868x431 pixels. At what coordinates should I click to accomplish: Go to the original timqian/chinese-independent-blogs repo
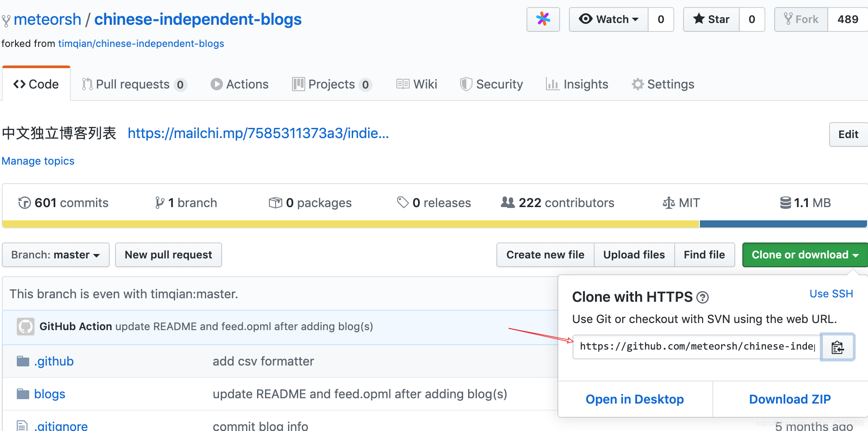[141, 43]
